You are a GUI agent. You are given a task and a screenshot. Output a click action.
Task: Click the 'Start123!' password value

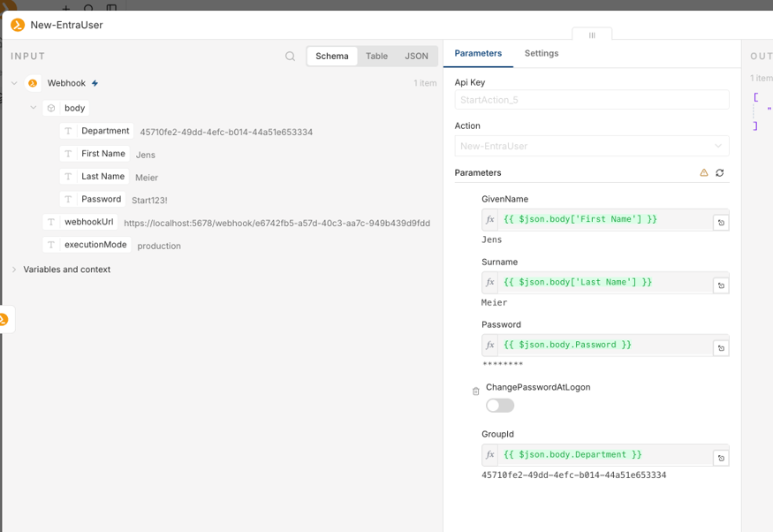[x=149, y=201]
